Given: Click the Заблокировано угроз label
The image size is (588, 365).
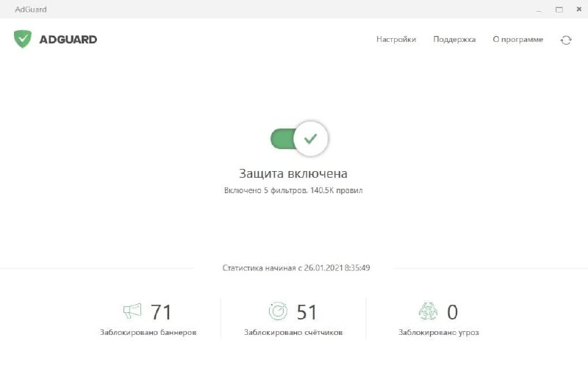Looking at the screenshot, I should tap(439, 333).
